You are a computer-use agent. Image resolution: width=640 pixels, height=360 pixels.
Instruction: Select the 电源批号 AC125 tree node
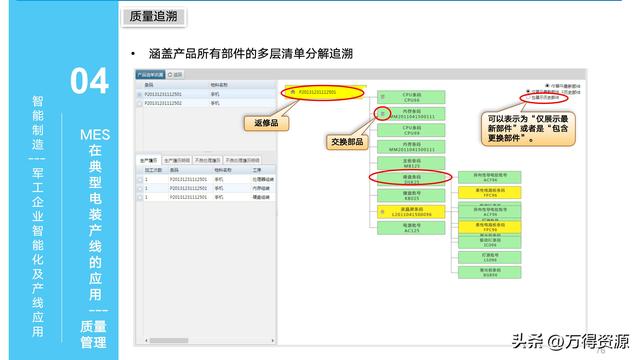coord(411,228)
